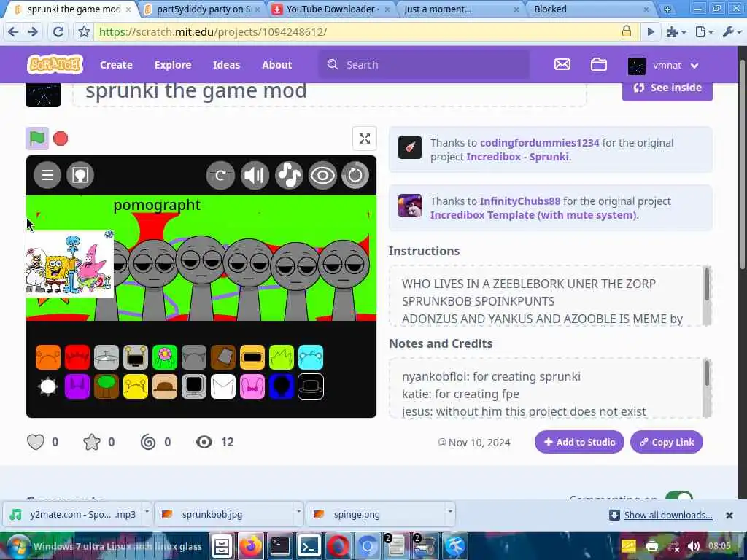Open dropdown for sprunkbob.jpg download
This screenshot has width=747, height=560.
pyautogui.click(x=298, y=513)
